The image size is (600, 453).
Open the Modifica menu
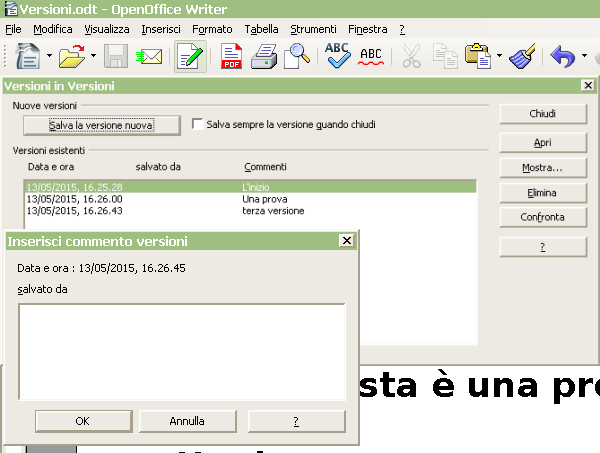pyautogui.click(x=53, y=29)
